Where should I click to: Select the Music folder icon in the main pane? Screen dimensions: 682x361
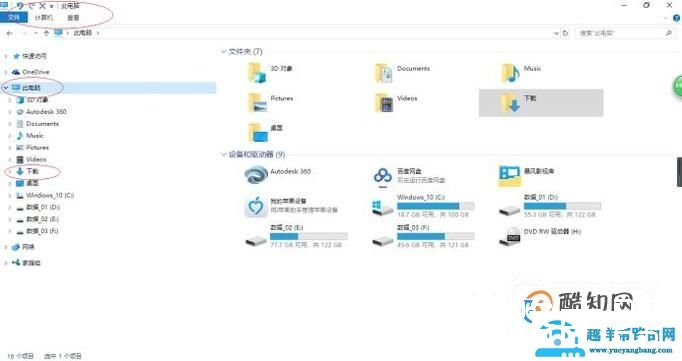pos(510,73)
